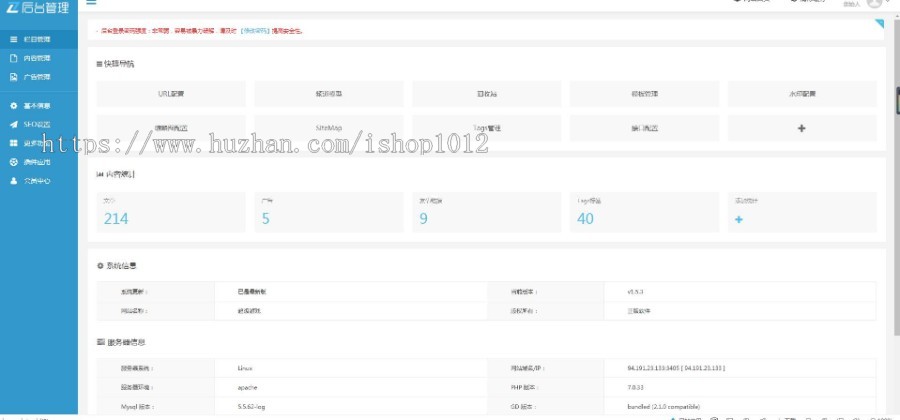Open the list-icon column management item

point(38,40)
